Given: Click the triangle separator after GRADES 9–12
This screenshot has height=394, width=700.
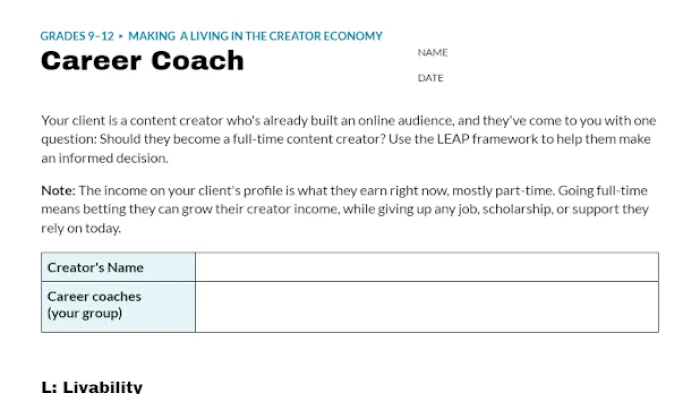Looking at the screenshot, I should 121,36.
